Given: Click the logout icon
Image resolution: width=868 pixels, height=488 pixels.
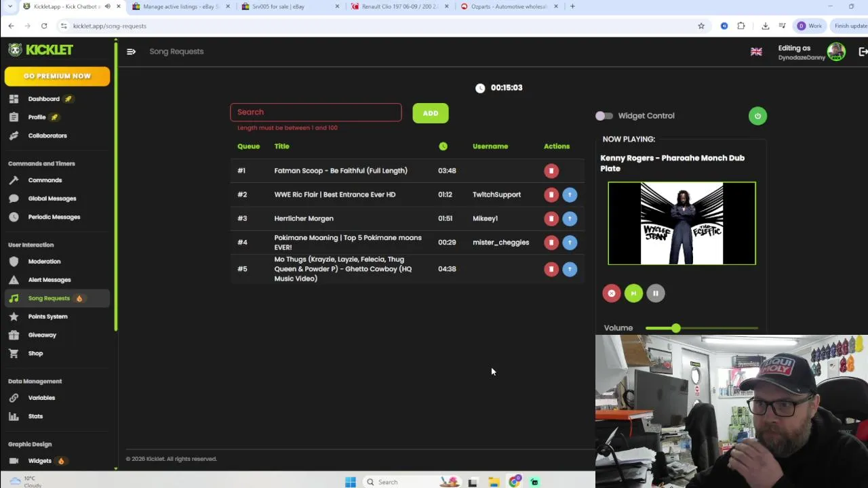Looking at the screenshot, I should [x=863, y=52].
